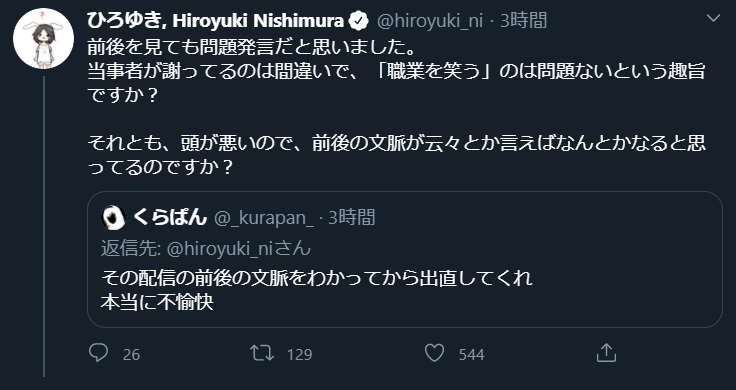Click the verified badge next to Hiroyuki Nishimura

[358, 21]
